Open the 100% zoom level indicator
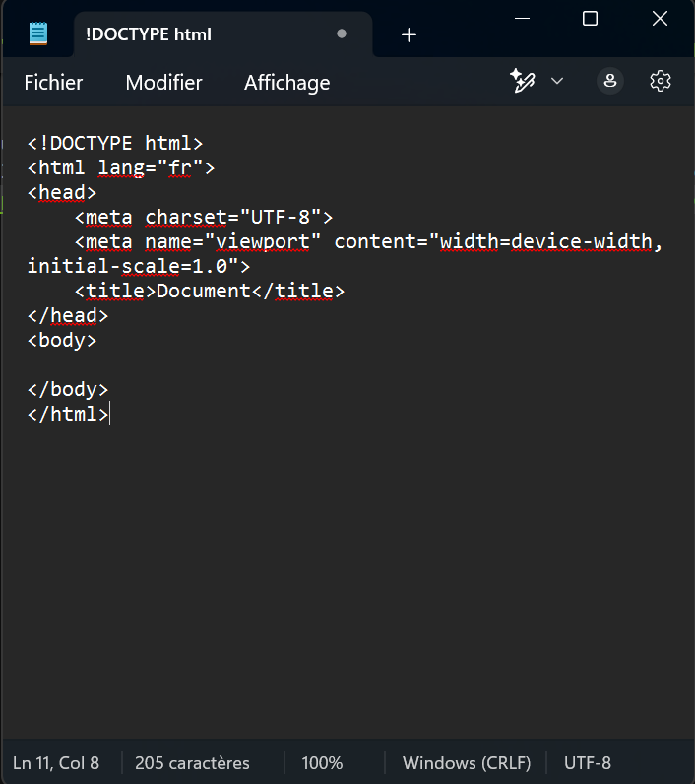Screen dimensions: 695x784 (322, 763)
